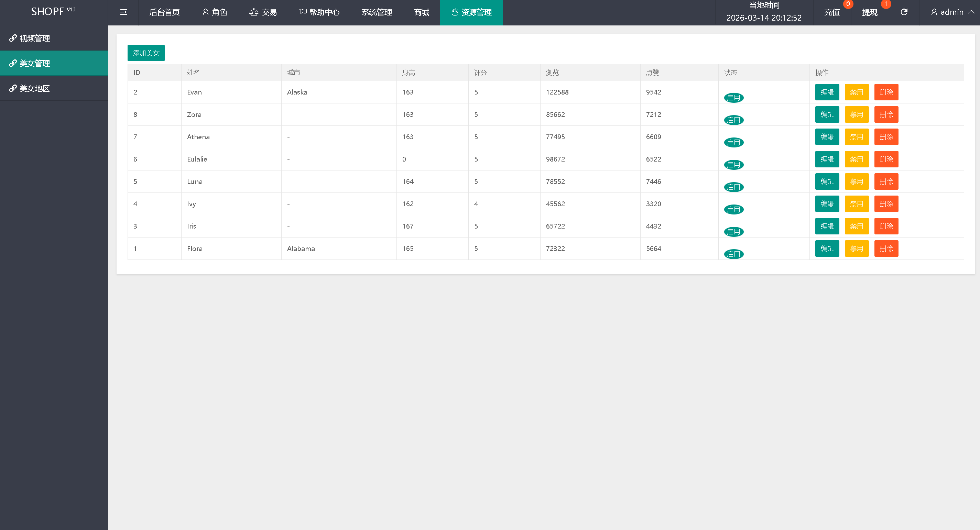The height and width of the screenshot is (530, 980).
Task: Click the scales icon next to 交易
Action: 254,12
